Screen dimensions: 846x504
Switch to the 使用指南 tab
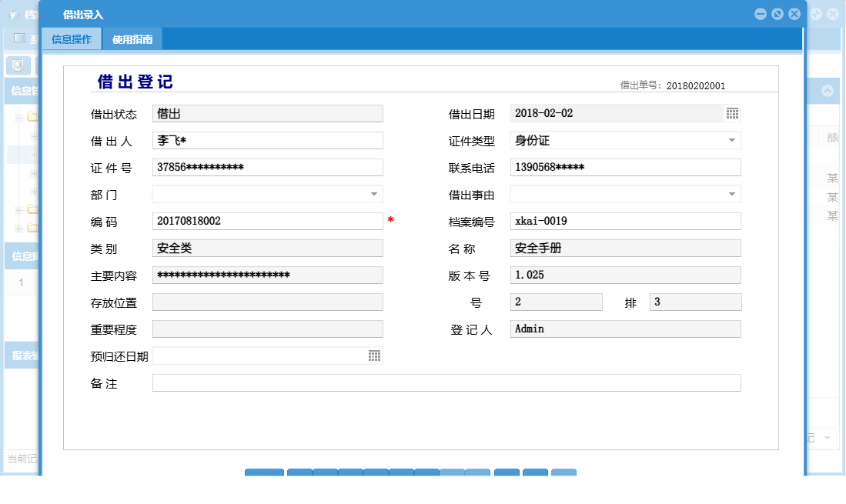click(132, 38)
